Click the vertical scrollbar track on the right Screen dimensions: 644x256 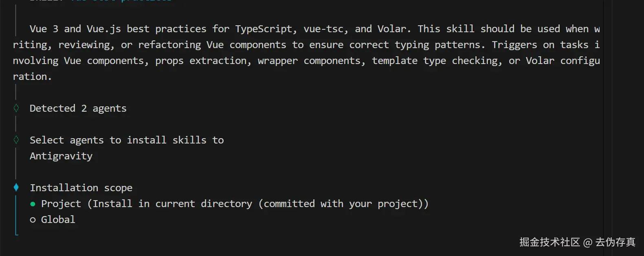click(608, 122)
